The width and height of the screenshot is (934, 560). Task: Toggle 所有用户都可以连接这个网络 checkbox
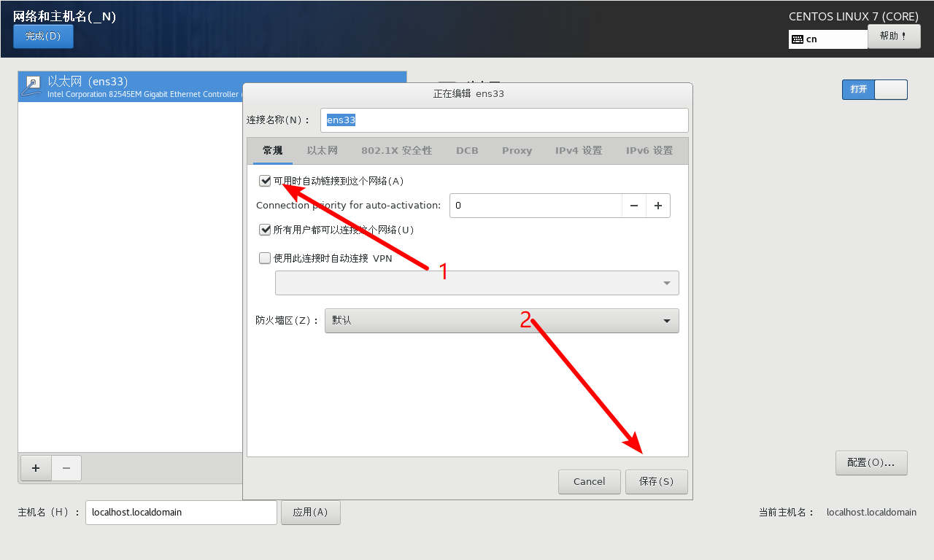265,230
